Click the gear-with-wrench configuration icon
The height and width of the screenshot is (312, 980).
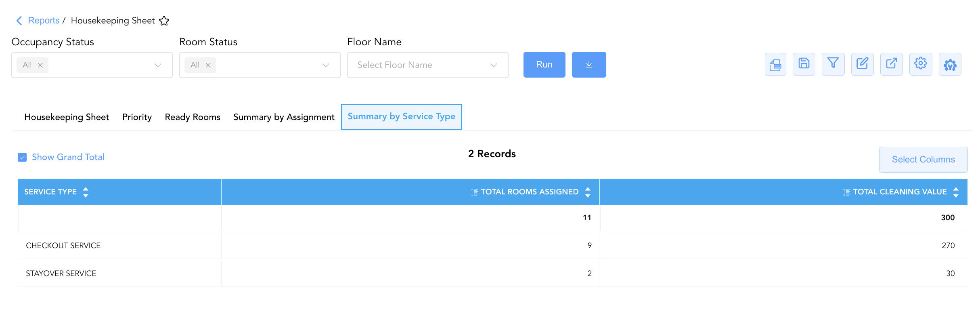click(x=950, y=64)
